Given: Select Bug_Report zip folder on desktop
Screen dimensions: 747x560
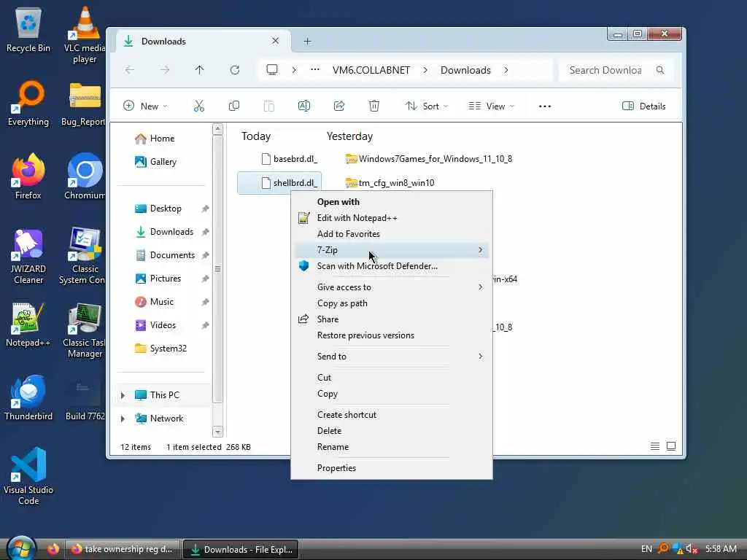Looking at the screenshot, I should click(84, 104).
